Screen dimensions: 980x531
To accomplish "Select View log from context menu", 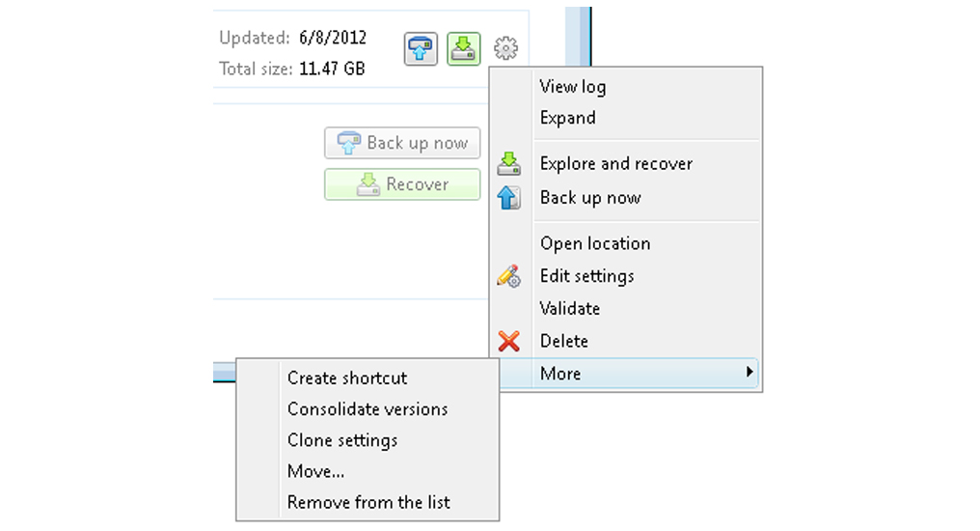I will [573, 87].
